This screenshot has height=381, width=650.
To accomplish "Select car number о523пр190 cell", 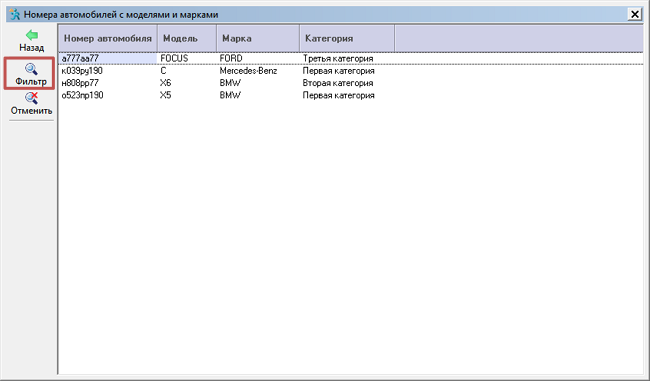I will [x=108, y=95].
